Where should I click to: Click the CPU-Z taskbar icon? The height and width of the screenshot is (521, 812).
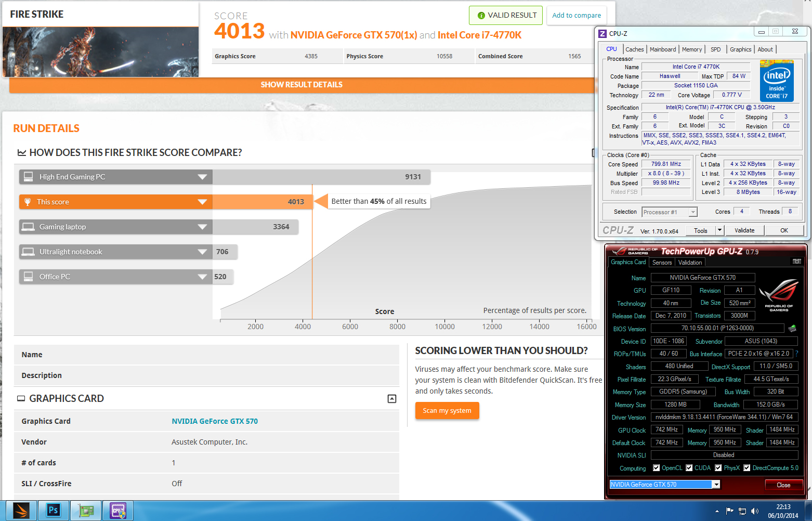118,511
